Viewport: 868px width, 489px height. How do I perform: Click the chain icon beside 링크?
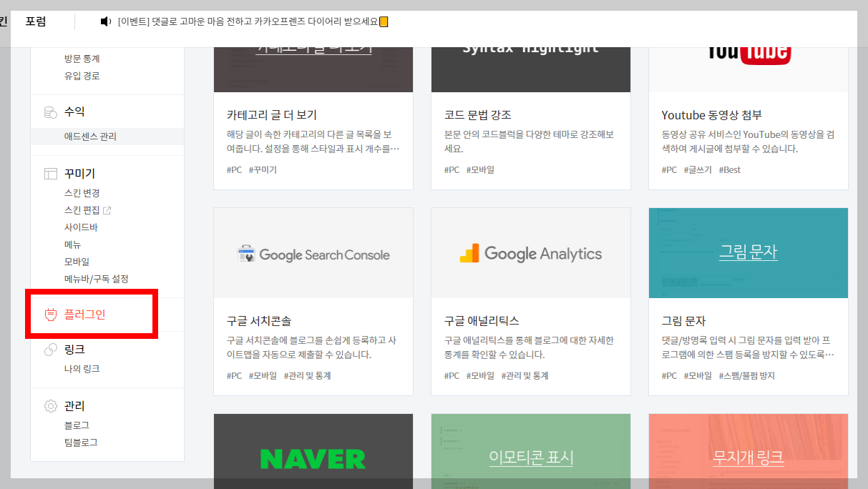51,350
